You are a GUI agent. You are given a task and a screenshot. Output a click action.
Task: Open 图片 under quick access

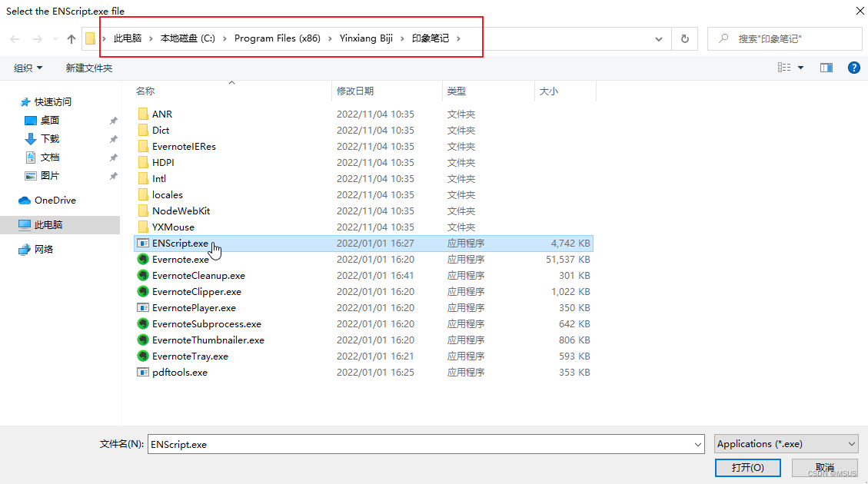[x=42, y=175]
